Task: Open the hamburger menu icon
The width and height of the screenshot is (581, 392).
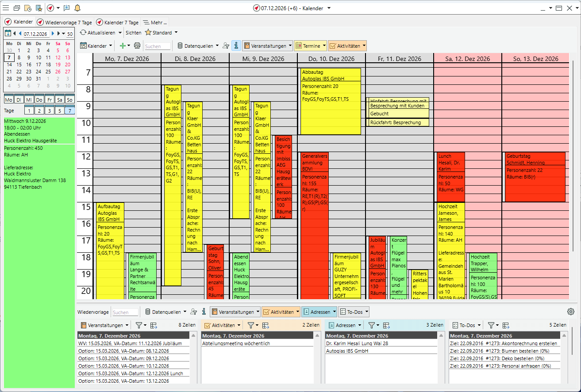Action: point(6,8)
